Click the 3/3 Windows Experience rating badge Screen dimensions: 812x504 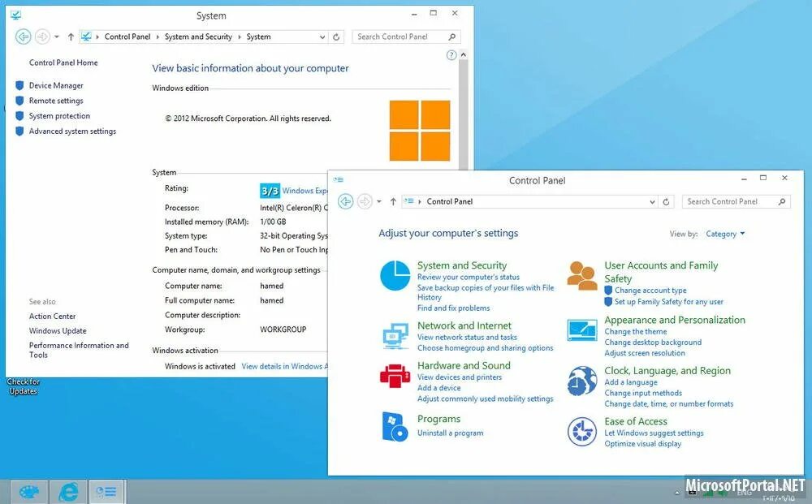coord(270,191)
